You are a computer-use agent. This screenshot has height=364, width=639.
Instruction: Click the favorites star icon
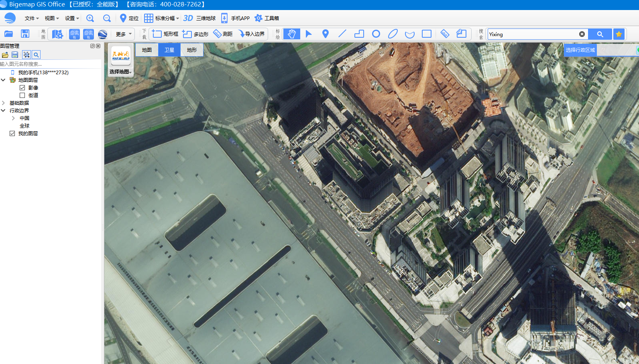coord(619,34)
